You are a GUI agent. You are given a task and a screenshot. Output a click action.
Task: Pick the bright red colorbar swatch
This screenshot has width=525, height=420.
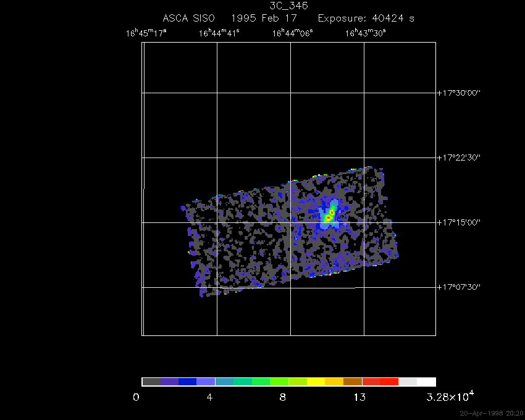(x=389, y=382)
